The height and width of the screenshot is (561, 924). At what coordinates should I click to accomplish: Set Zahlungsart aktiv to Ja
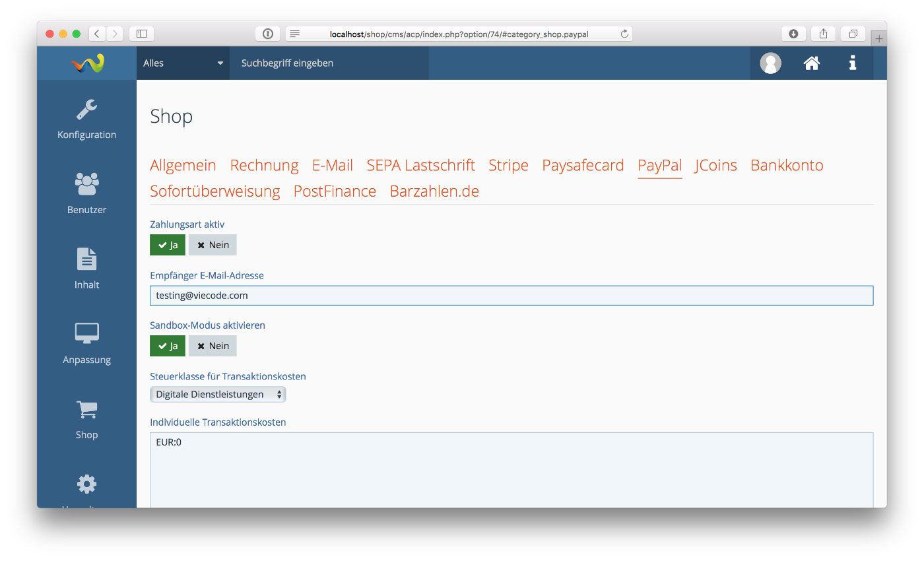click(x=168, y=245)
